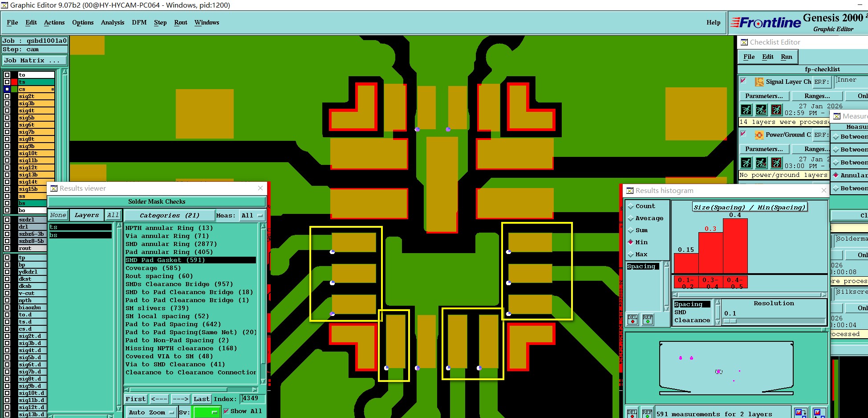Click Measure window title icon
868x418 pixels.
tap(837, 116)
